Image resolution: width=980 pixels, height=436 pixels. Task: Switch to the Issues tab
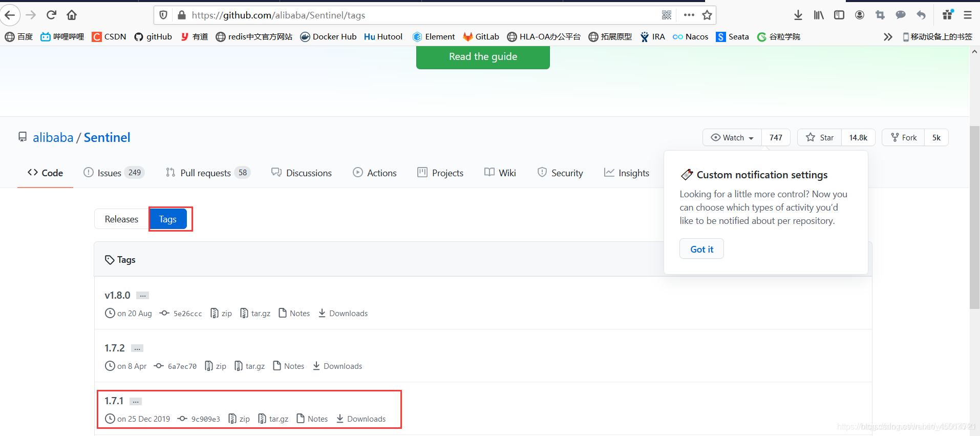tap(114, 173)
